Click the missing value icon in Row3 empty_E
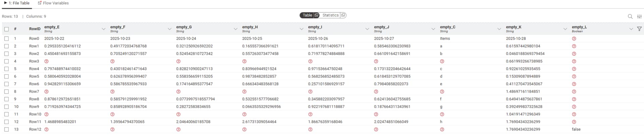This screenshot has height=140, width=644. 46,61
